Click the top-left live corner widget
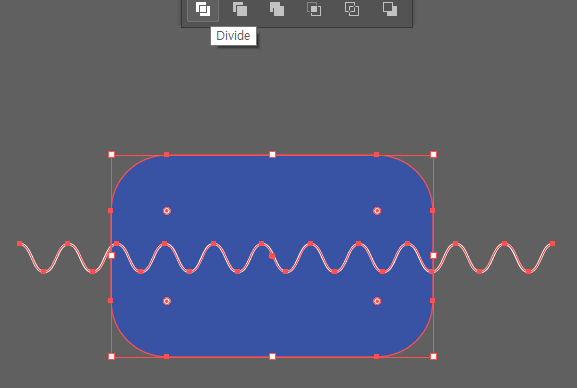577x388 pixels. click(167, 211)
